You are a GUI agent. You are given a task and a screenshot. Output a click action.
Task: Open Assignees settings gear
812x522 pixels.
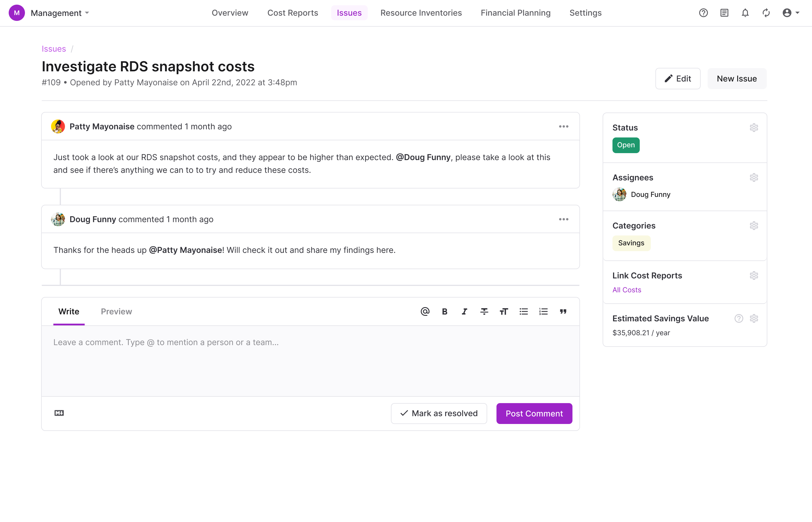[x=754, y=177]
